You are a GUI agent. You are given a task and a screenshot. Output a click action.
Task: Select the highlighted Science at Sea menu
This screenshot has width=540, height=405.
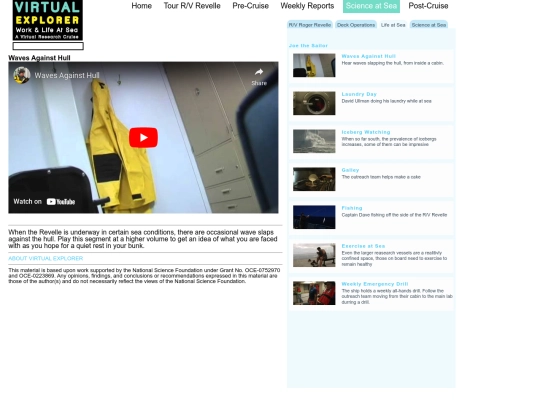[371, 6]
